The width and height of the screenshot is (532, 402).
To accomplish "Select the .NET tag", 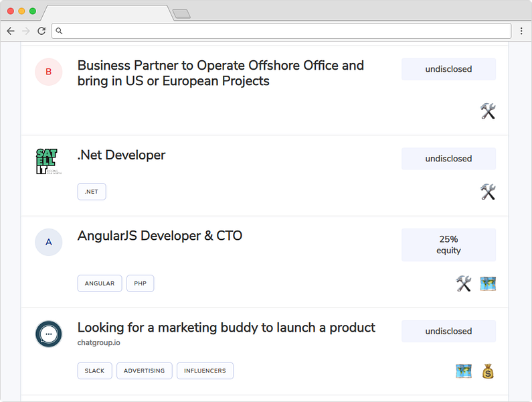I will [x=92, y=192].
